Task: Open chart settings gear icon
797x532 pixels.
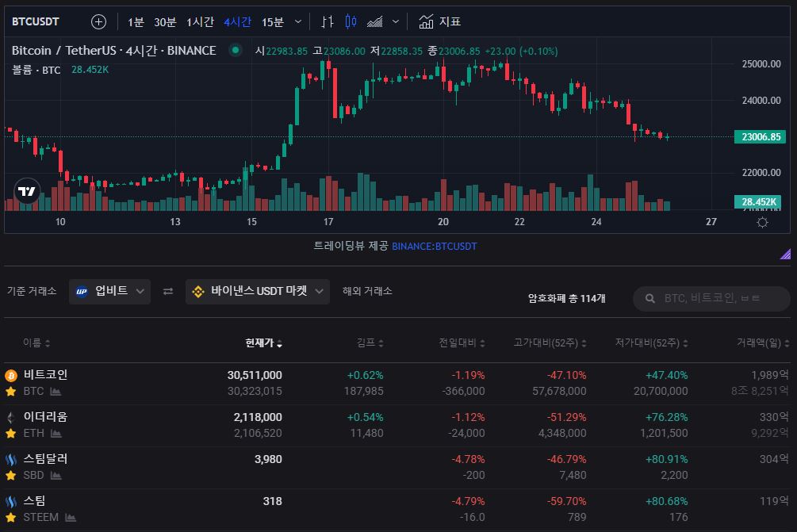Action: [x=762, y=222]
